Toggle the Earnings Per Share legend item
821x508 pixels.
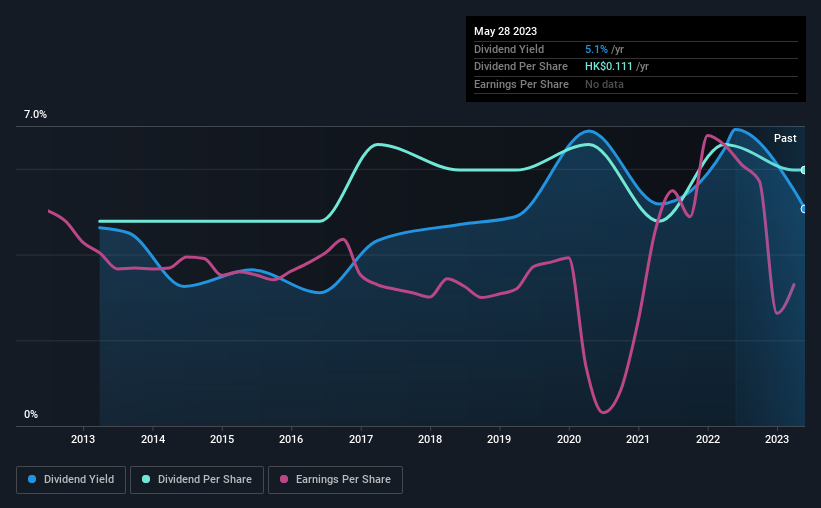point(336,479)
